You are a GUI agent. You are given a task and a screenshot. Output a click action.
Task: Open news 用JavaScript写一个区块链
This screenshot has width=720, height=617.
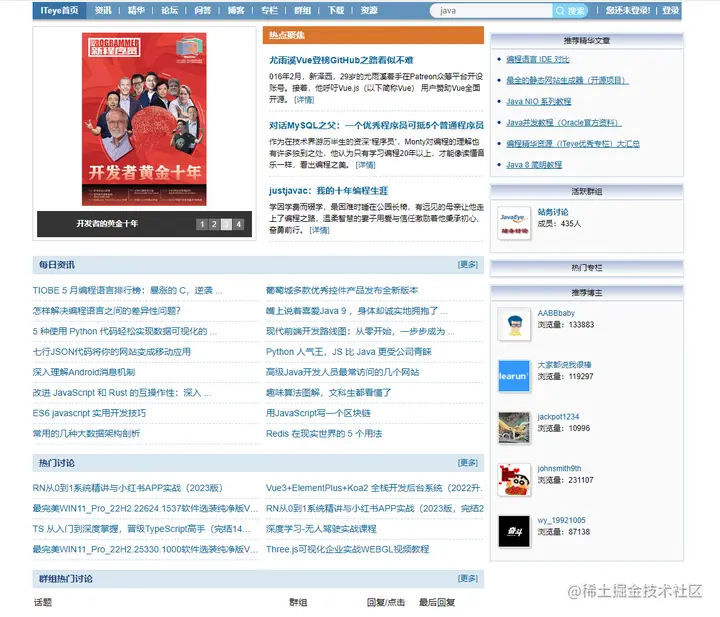click(318, 413)
